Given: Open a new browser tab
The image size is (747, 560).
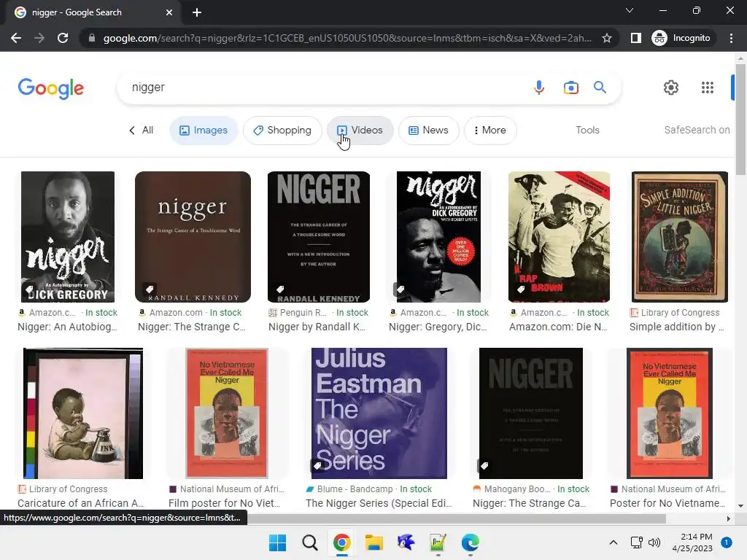Looking at the screenshot, I should [x=197, y=12].
